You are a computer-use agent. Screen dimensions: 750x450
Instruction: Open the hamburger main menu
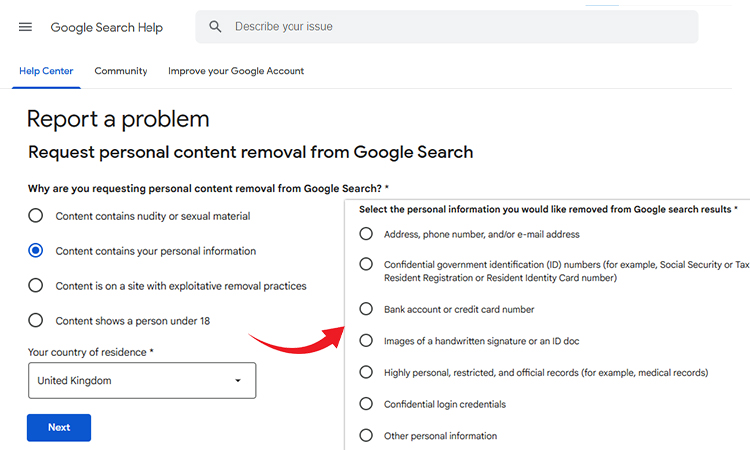pos(25,27)
